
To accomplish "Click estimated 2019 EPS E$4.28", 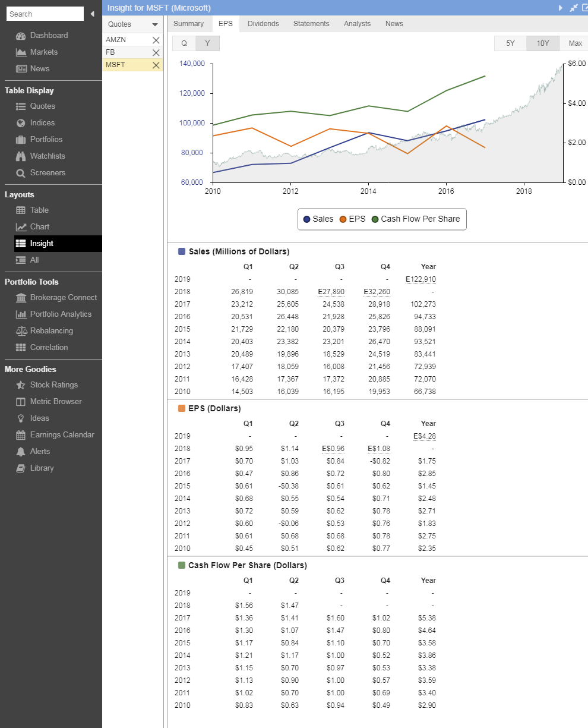I will coord(425,436).
